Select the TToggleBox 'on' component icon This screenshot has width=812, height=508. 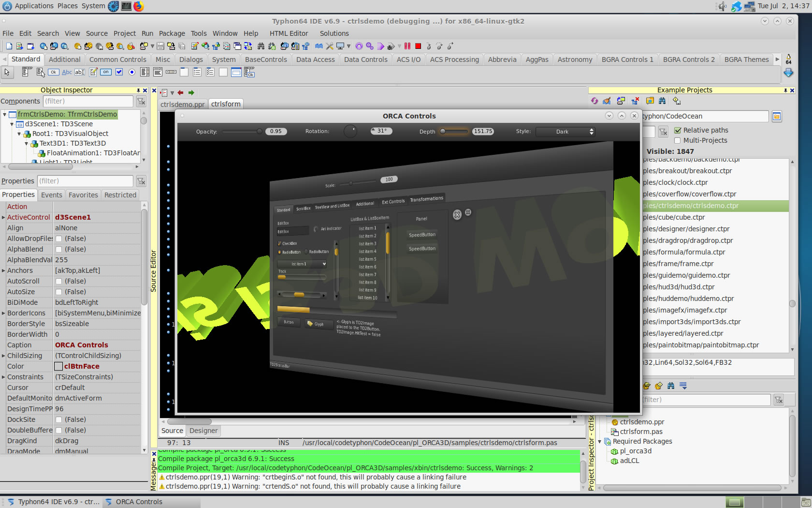point(106,72)
